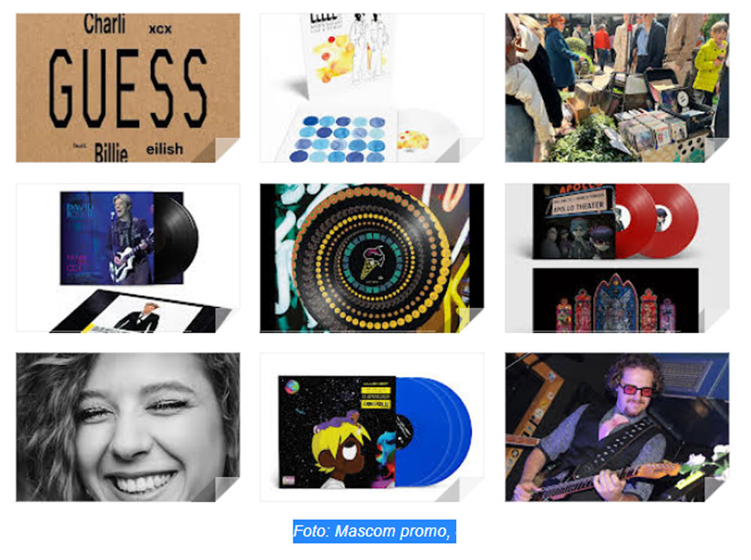Click page-curl corner on David Bowie image
This screenshot has height=560, width=751.
click(x=227, y=320)
